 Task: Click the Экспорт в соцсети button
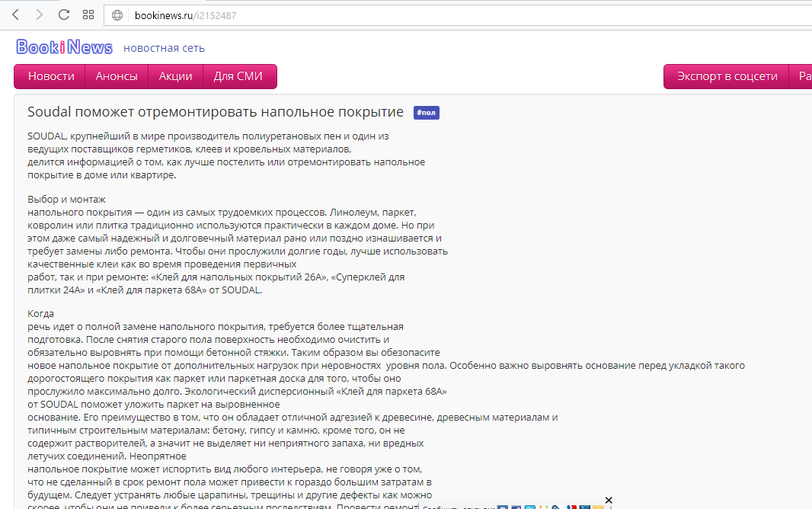point(727,77)
